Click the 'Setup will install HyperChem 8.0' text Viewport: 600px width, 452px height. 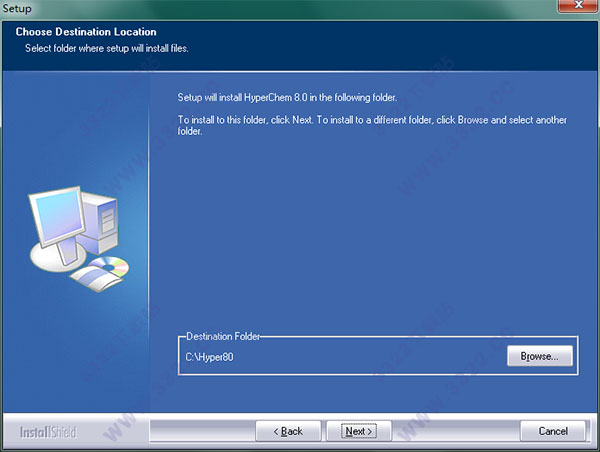[x=287, y=98]
